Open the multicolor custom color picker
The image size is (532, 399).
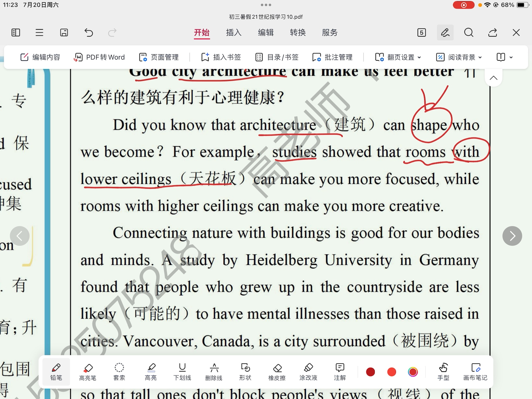coord(413,372)
